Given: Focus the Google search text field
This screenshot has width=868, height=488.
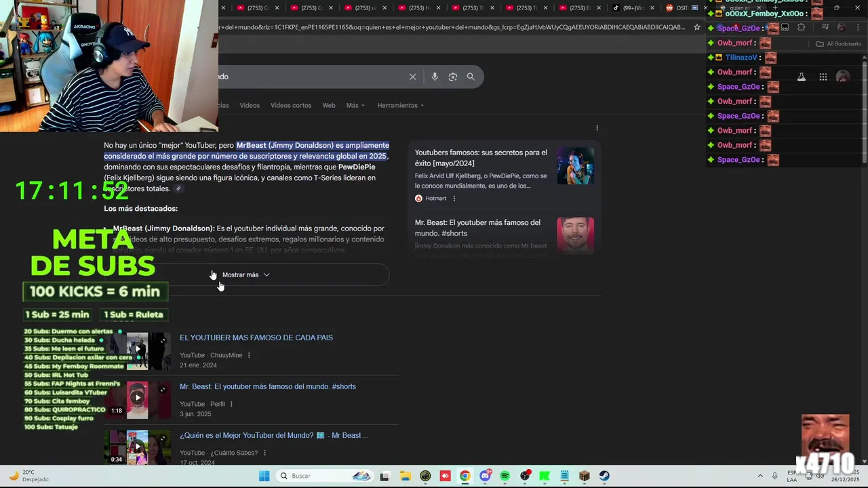Looking at the screenshot, I should click(312, 77).
